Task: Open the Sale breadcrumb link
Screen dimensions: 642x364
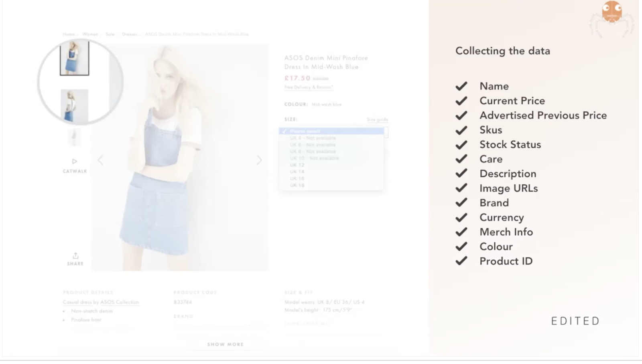Action: [110, 34]
